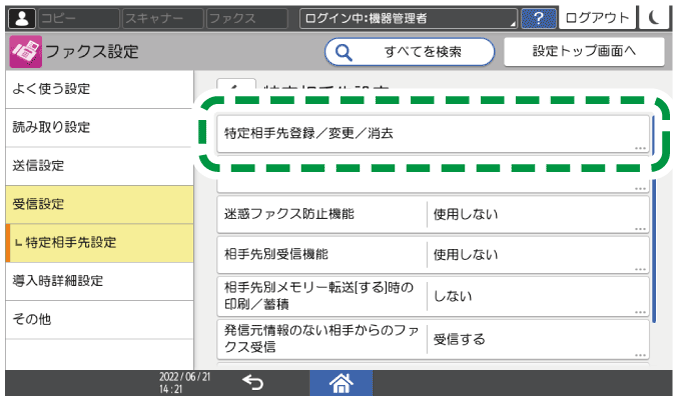Viewport: 680px width, 400px height.
Task: Activate energy saver moon icon
Action: 654,17
